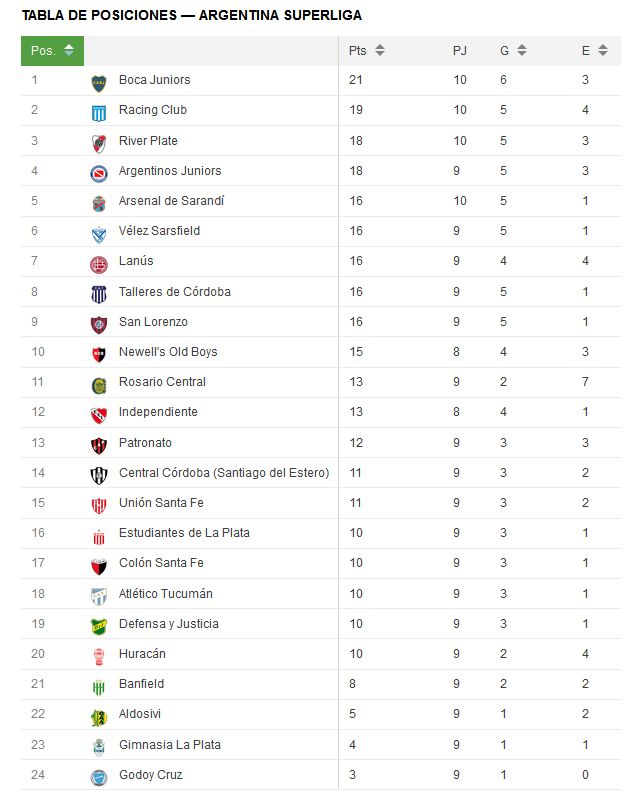Click the Newell's Old Boys crest icon
The width and height of the screenshot is (632, 795).
[x=99, y=355]
